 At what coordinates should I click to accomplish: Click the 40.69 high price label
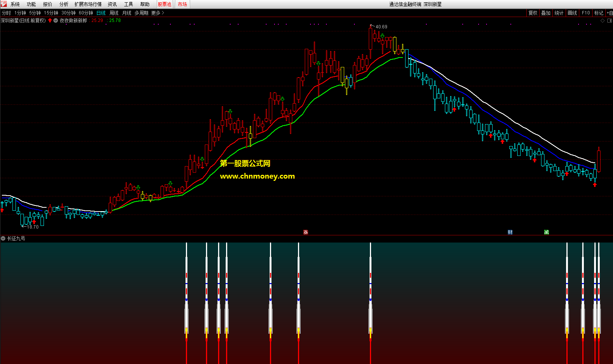point(381,27)
